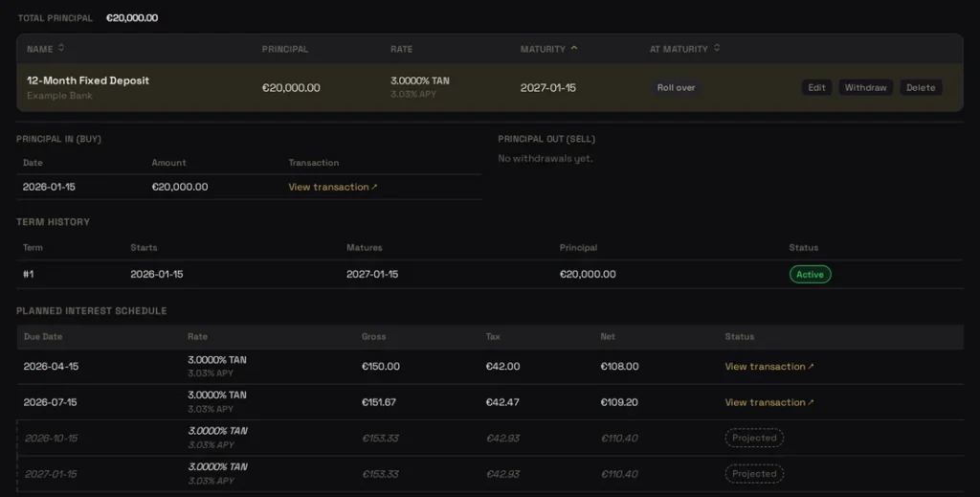The height and width of the screenshot is (497, 980).
Task: Click the Withdraw button for the deposit
Action: click(865, 87)
